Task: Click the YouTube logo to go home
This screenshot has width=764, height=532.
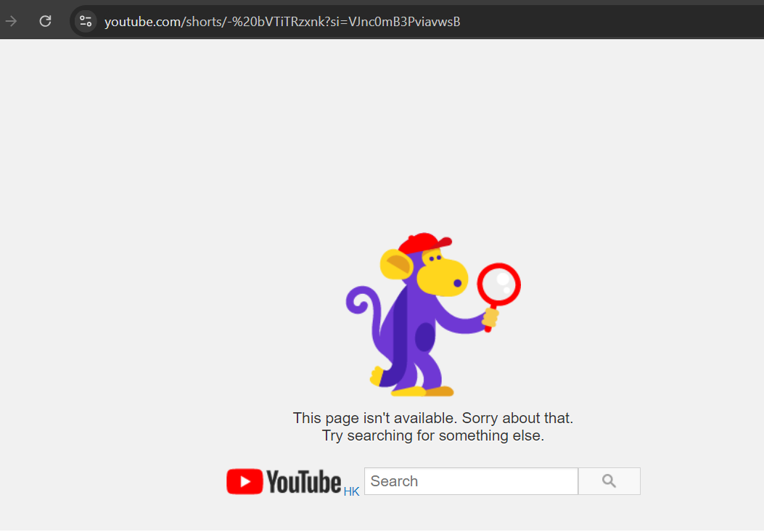Action: tap(284, 482)
